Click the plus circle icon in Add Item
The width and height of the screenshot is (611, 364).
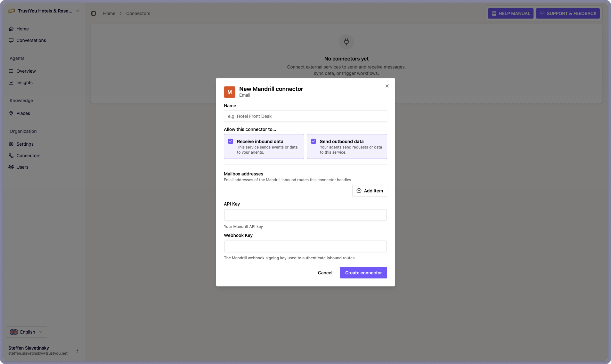point(359,191)
